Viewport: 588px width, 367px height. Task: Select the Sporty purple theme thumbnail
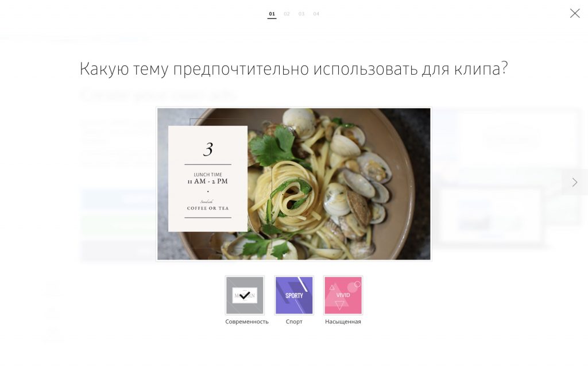[x=294, y=295]
